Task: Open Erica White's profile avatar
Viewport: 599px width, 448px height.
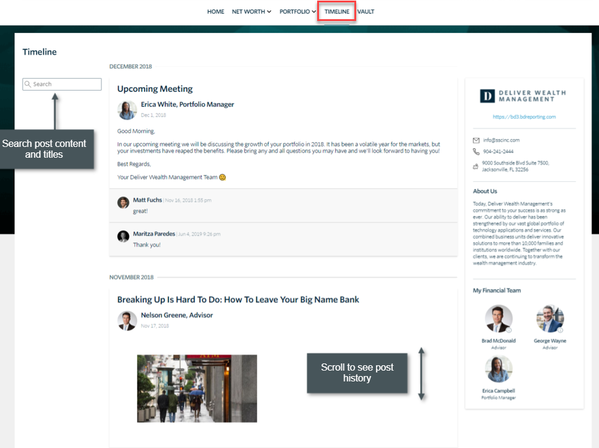Action: click(x=127, y=110)
